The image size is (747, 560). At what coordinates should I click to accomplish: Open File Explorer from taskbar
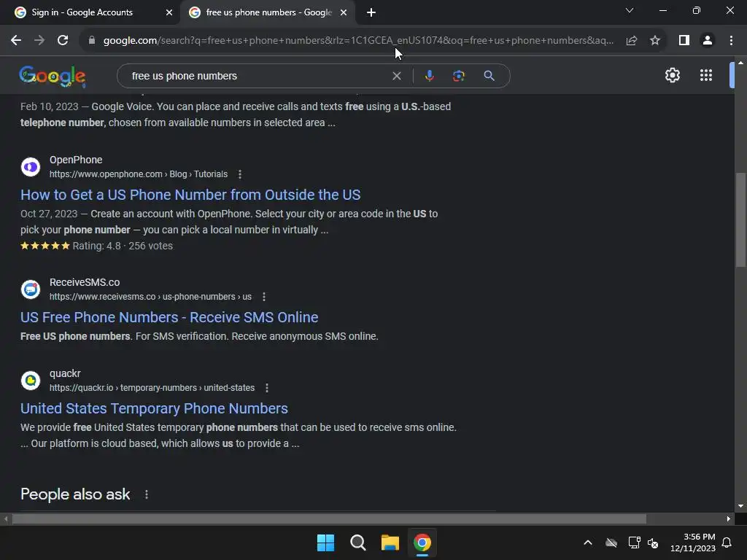click(390, 542)
